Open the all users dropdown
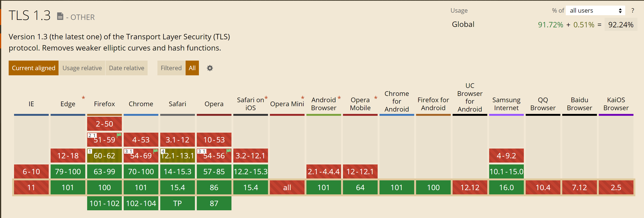This screenshot has width=644, height=218. (595, 11)
